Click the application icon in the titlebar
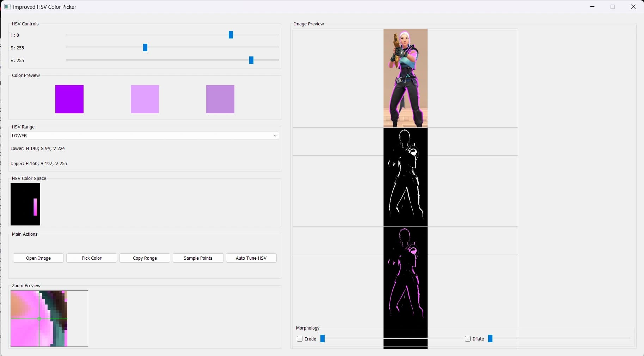The height and width of the screenshot is (356, 644). [x=7, y=6]
